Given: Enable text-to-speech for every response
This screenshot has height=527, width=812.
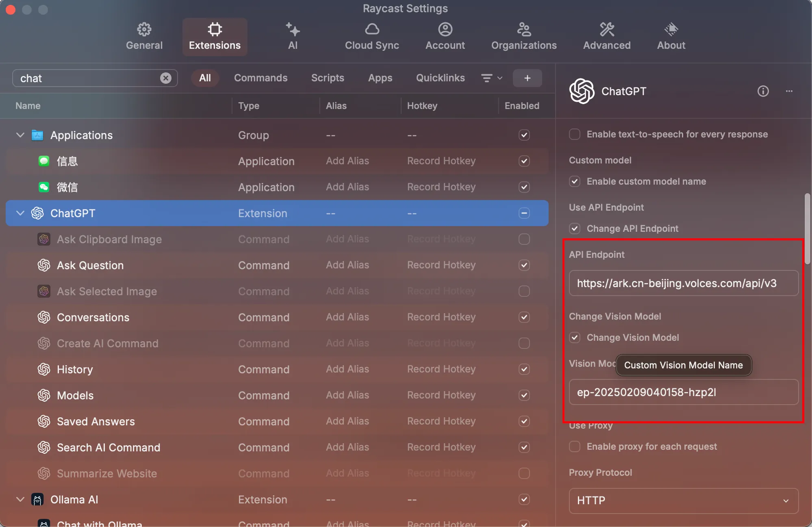Looking at the screenshot, I should click(x=575, y=134).
